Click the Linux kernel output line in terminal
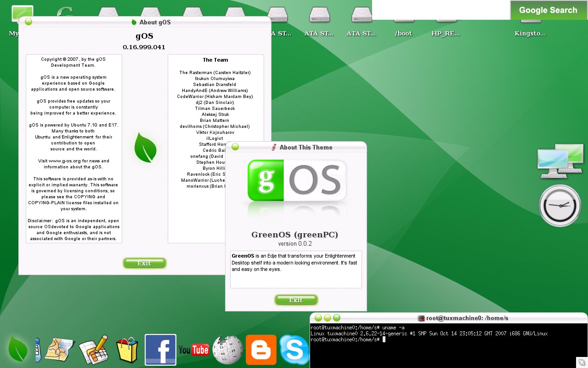 click(429, 333)
